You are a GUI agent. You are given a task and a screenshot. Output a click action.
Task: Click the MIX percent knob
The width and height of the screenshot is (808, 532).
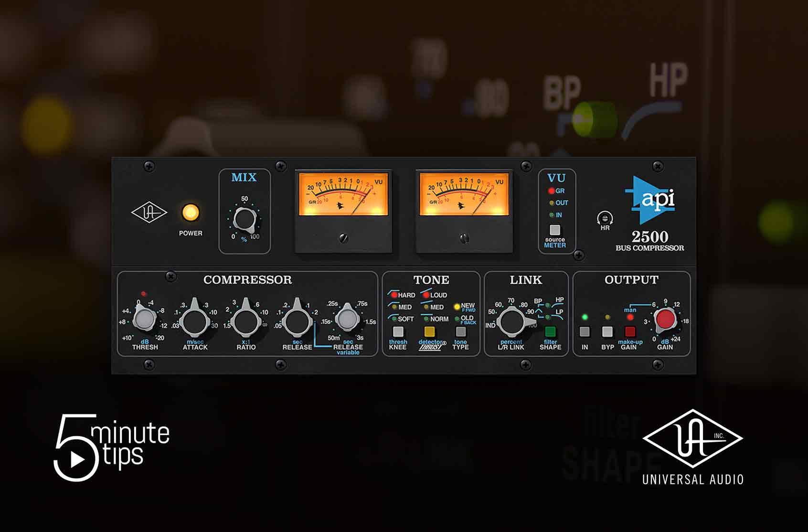[245, 220]
